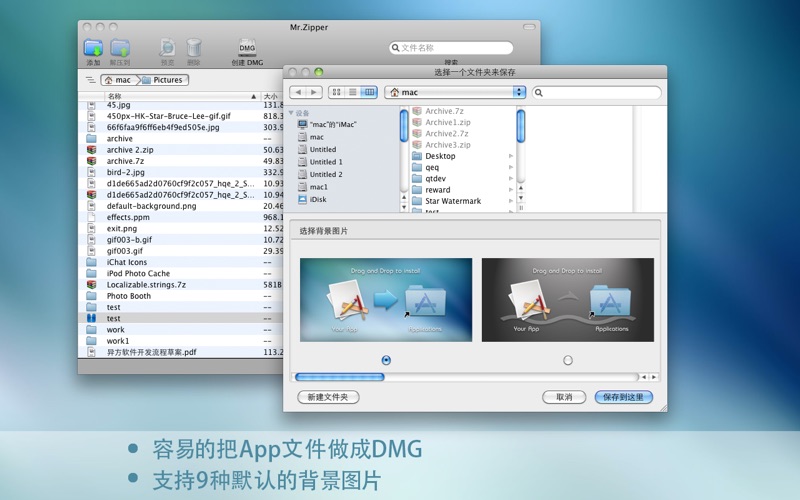The height and width of the screenshot is (500, 800).
Task: Collapse the 设备 (Devices) sidebar section
Action: 292,113
